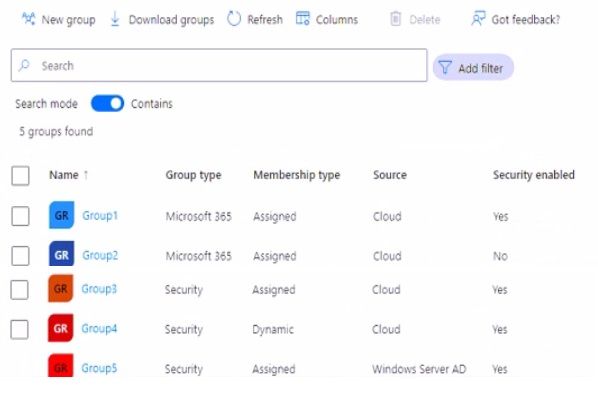The image size is (598, 408).
Task: Click the Delete trash can icon
Action: click(396, 19)
